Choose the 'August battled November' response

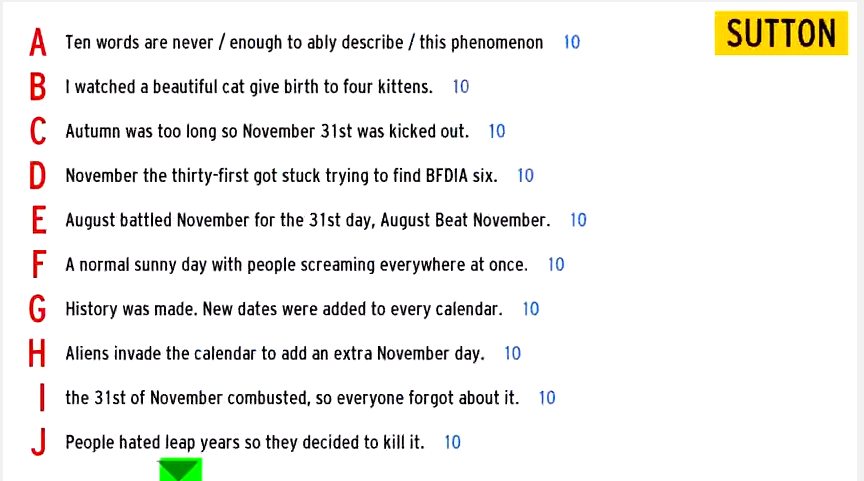pyautogui.click(x=307, y=220)
